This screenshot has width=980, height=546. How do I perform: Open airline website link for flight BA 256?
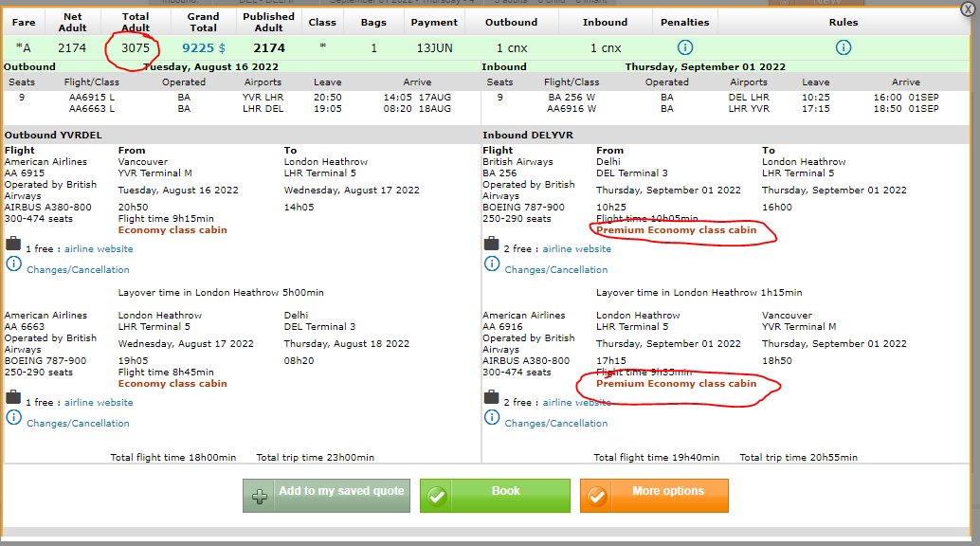pos(576,249)
